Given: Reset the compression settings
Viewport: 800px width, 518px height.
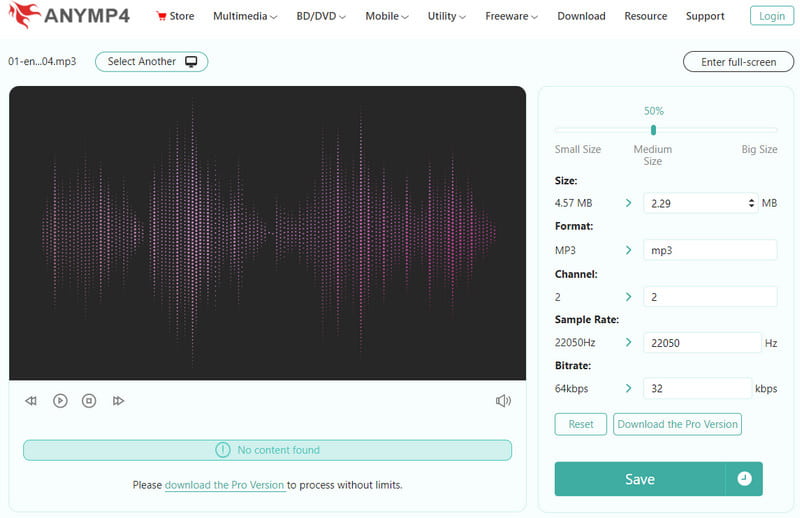Looking at the screenshot, I should pos(581,424).
